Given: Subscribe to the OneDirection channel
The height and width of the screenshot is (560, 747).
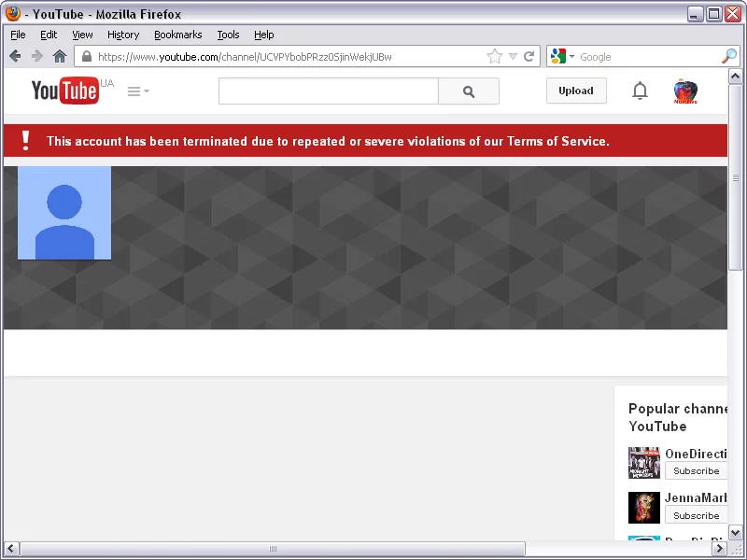Looking at the screenshot, I should click(696, 470).
